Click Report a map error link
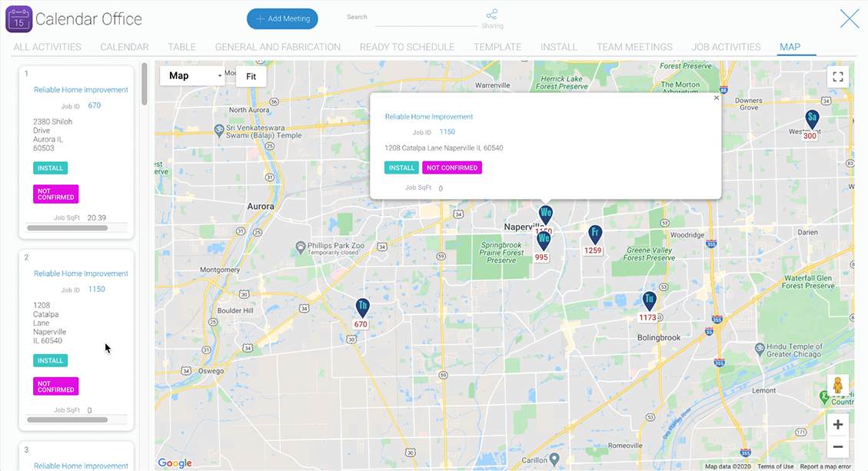The width and height of the screenshot is (868, 471). [x=826, y=466]
